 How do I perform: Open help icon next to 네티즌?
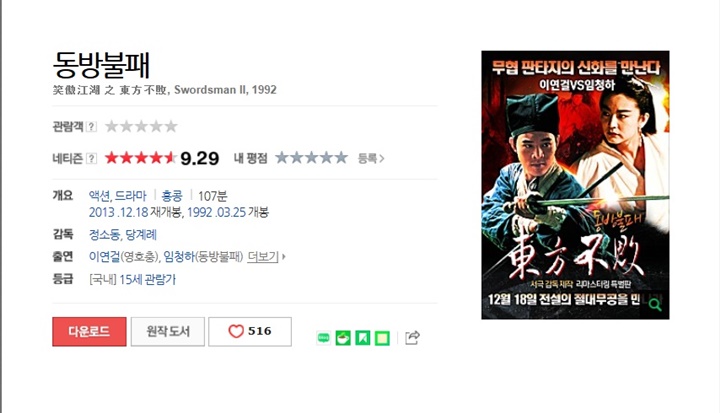point(92,158)
